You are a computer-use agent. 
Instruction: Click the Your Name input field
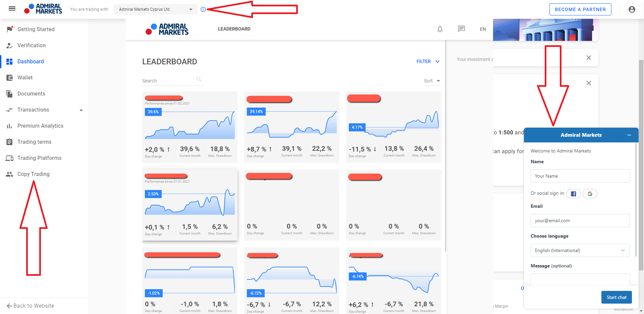coord(580,176)
